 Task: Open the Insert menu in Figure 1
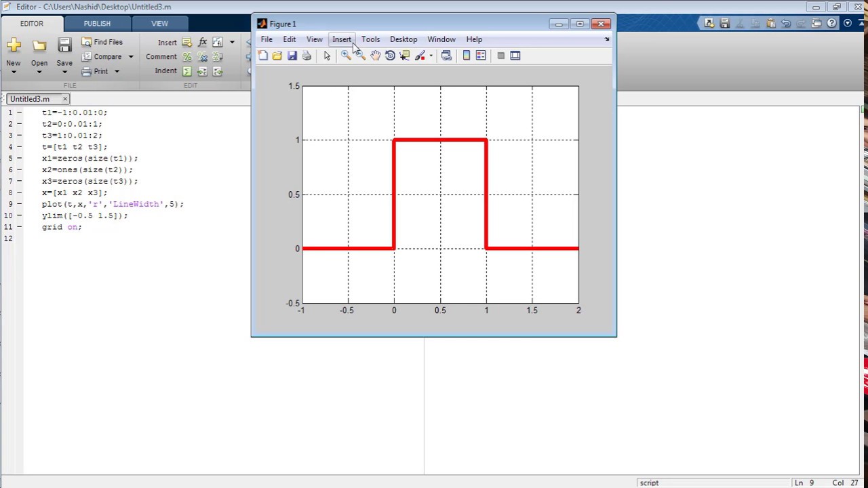click(x=342, y=39)
